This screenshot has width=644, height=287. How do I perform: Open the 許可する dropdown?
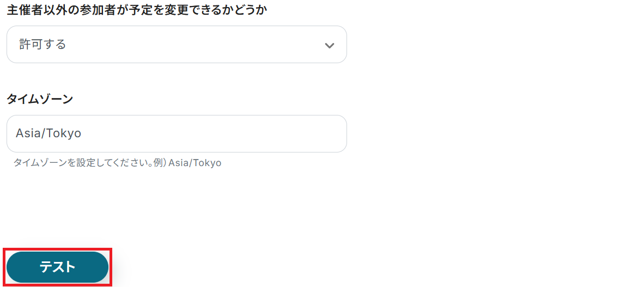(x=176, y=45)
